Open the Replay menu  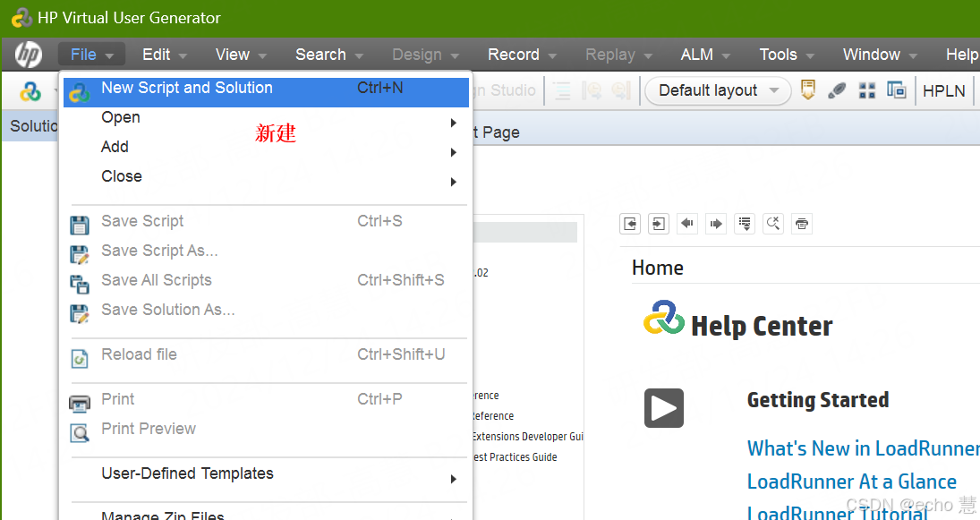point(618,55)
